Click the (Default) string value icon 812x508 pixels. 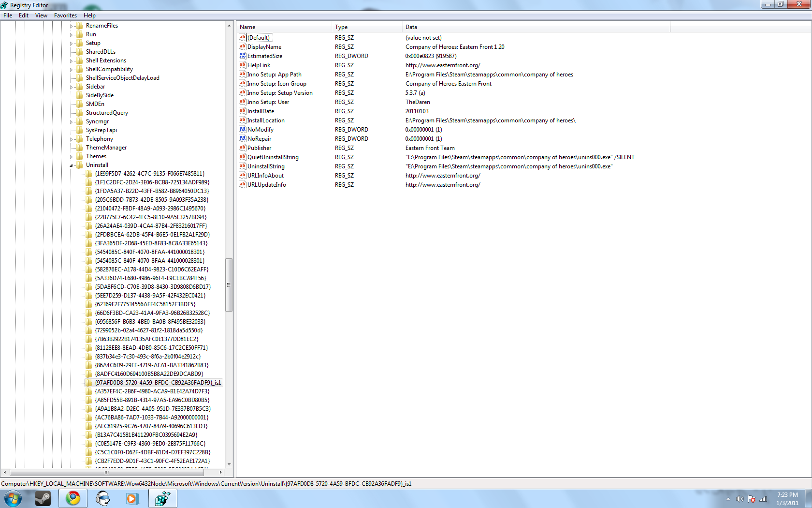click(243, 37)
